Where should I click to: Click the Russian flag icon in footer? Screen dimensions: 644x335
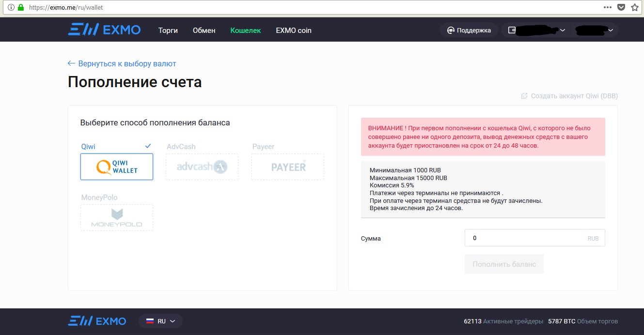coord(150,321)
